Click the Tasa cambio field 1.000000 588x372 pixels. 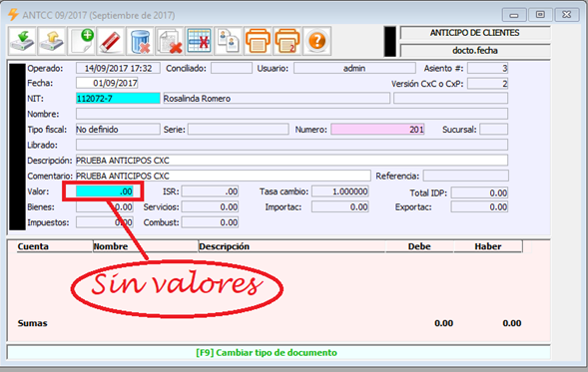(340, 191)
